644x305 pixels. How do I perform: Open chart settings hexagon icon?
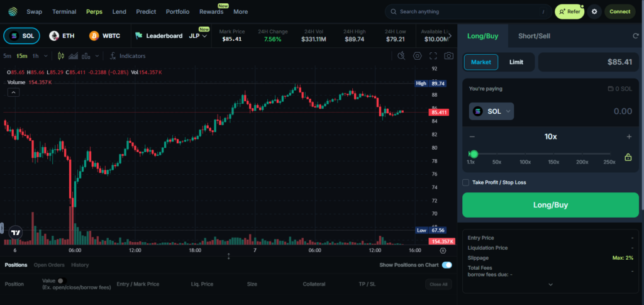click(417, 56)
